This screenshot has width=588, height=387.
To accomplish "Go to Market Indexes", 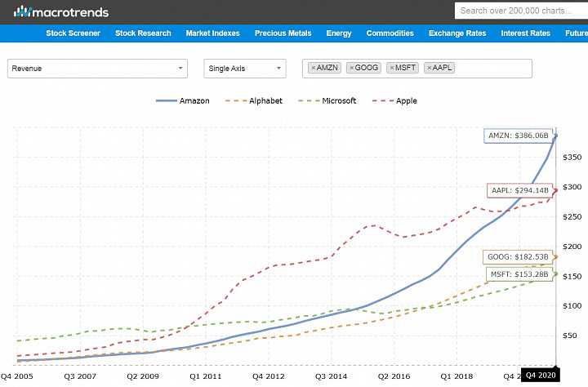I will pos(212,33).
